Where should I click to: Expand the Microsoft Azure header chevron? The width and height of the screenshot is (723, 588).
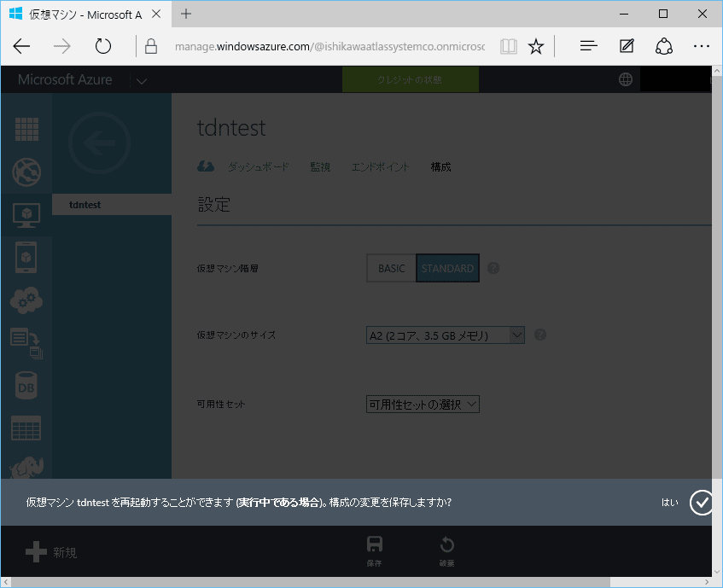[x=142, y=81]
